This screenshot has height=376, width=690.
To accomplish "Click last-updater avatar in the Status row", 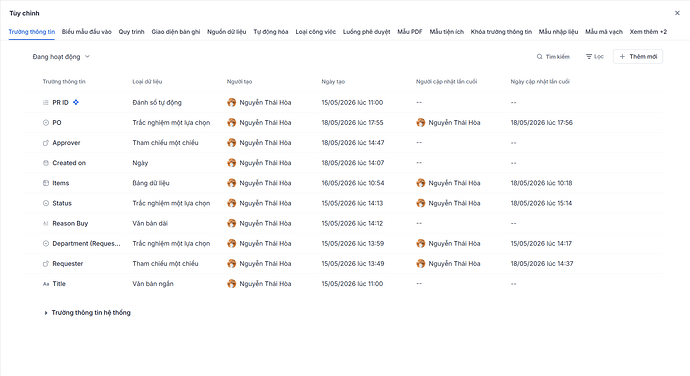I will (421, 203).
